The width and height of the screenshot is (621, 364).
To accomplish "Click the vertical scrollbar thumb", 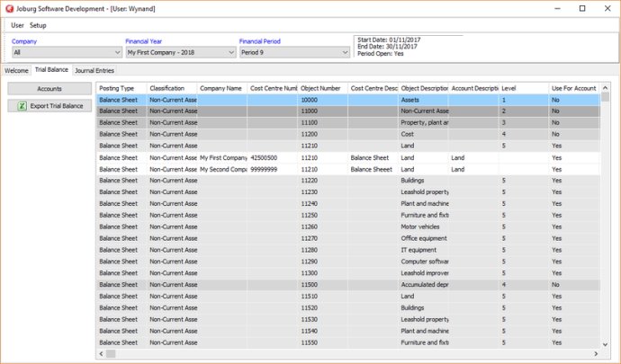I will pos(605,97).
